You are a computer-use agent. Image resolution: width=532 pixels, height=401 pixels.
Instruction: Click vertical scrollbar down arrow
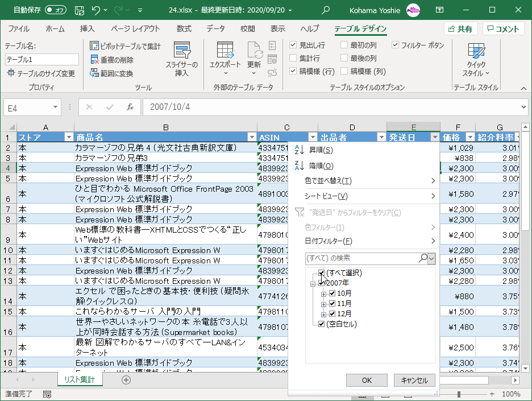coord(525,368)
